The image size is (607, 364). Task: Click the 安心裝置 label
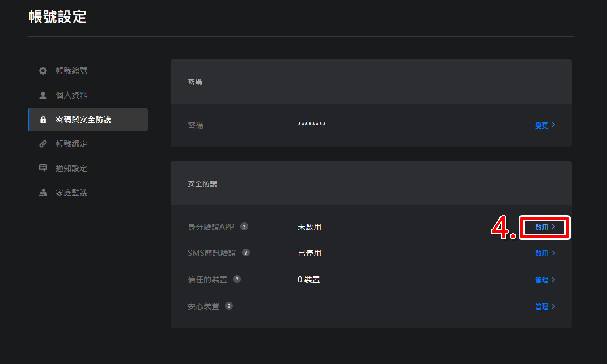click(203, 306)
